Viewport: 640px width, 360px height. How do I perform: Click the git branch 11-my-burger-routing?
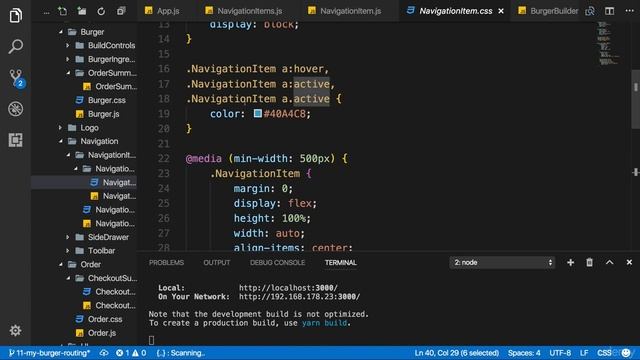[x=49, y=353]
